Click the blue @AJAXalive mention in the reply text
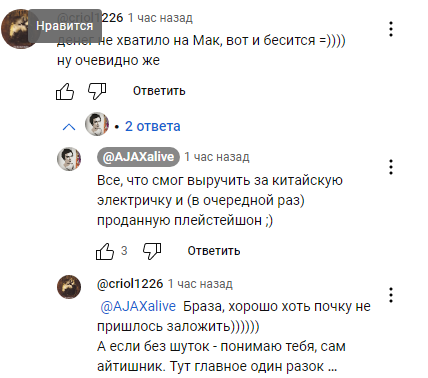Viewport: 428px width, 378px height. (138, 306)
